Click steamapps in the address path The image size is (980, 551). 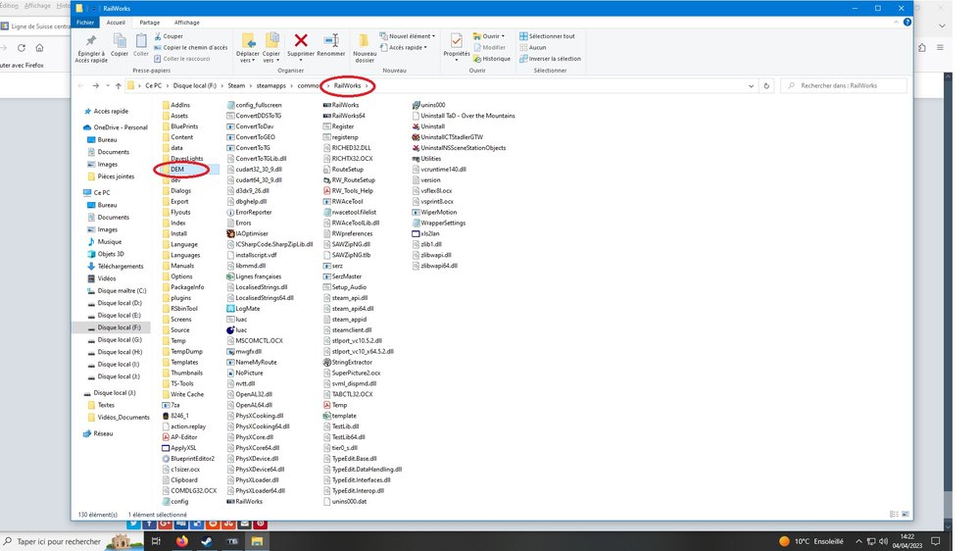[271, 85]
